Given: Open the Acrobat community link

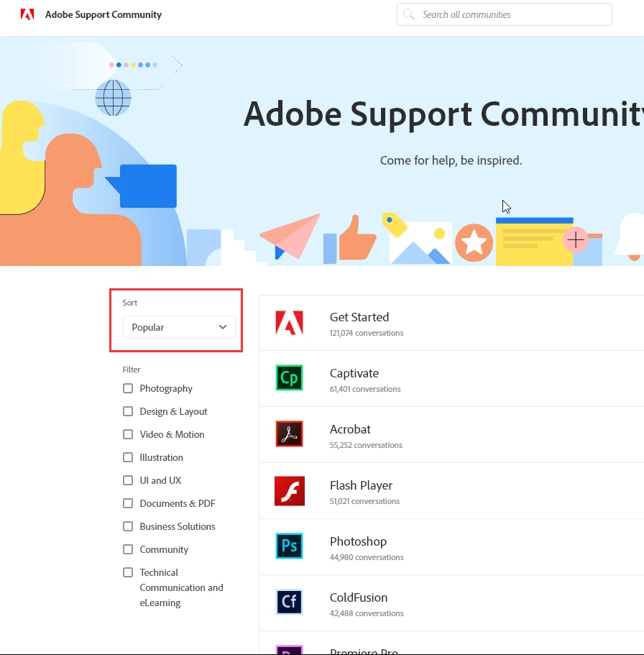Looking at the screenshot, I should pos(350,429).
